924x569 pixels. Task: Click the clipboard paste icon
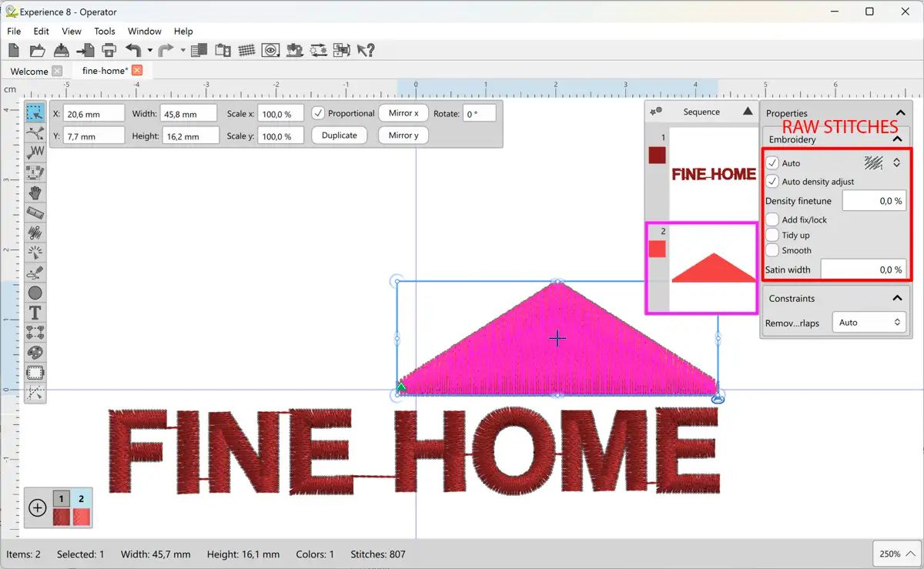(223, 51)
